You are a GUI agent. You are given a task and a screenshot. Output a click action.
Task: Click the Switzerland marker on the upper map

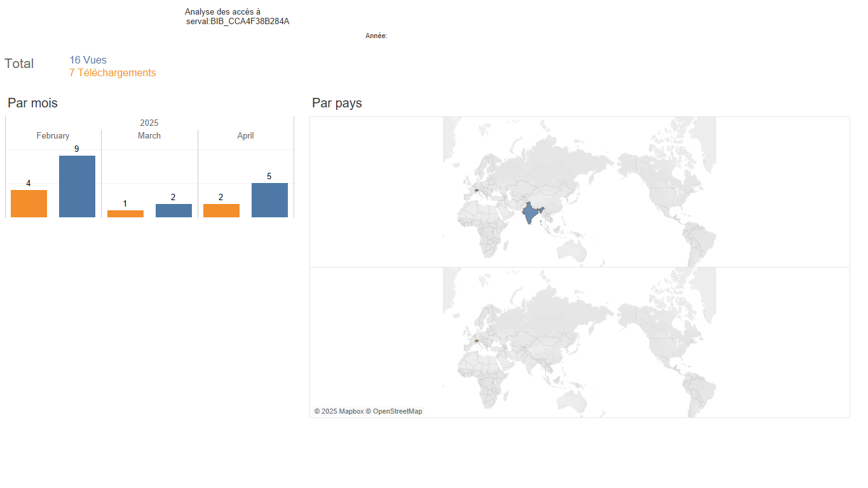coord(476,190)
